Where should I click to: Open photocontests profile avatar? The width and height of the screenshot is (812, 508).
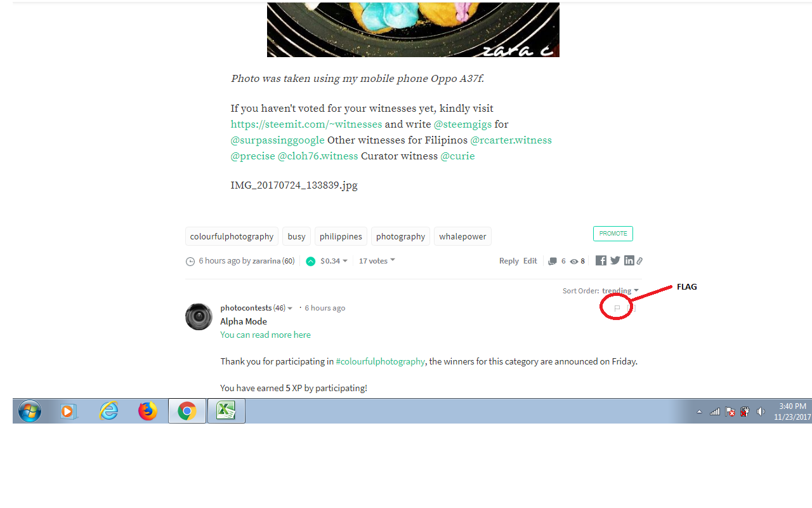click(x=199, y=316)
